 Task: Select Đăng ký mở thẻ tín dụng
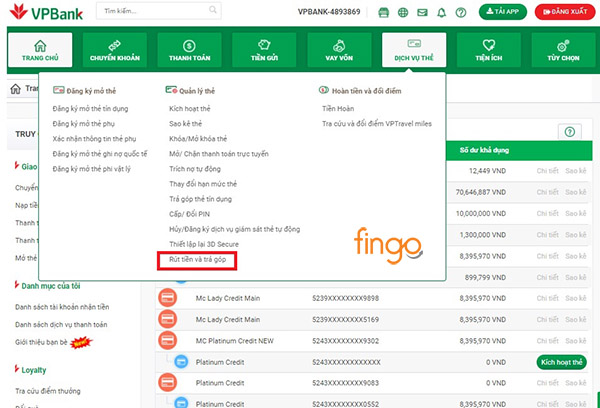pyautogui.click(x=90, y=109)
